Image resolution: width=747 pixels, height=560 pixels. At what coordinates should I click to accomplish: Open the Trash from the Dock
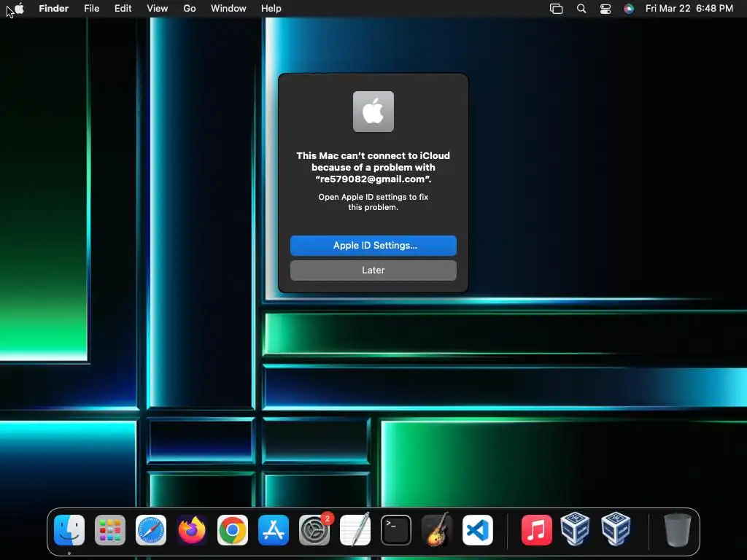(677, 530)
